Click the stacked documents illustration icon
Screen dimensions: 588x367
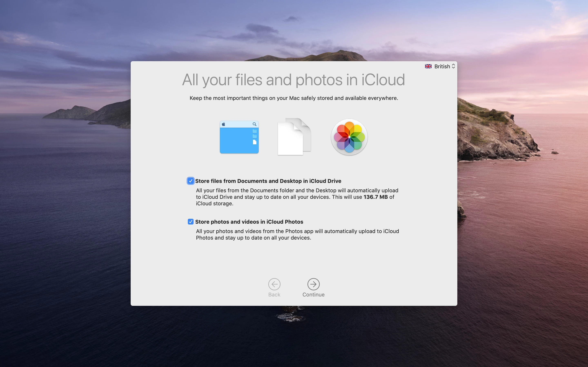pyautogui.click(x=294, y=137)
